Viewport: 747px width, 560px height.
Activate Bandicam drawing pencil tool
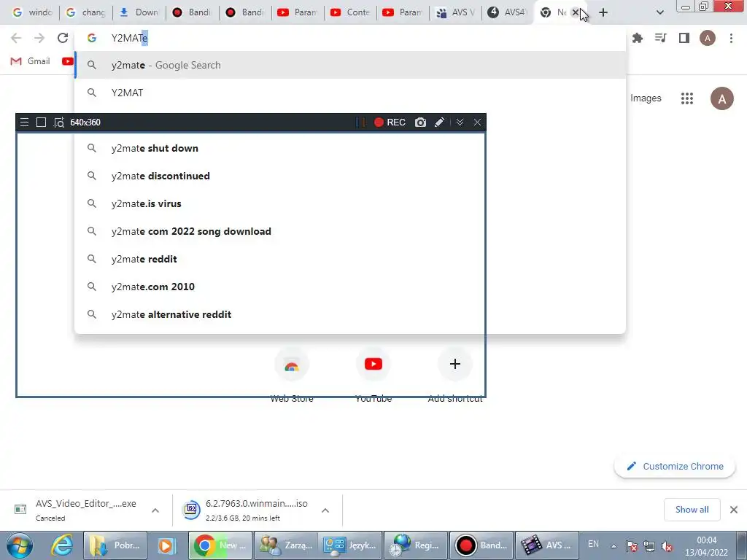pos(439,122)
